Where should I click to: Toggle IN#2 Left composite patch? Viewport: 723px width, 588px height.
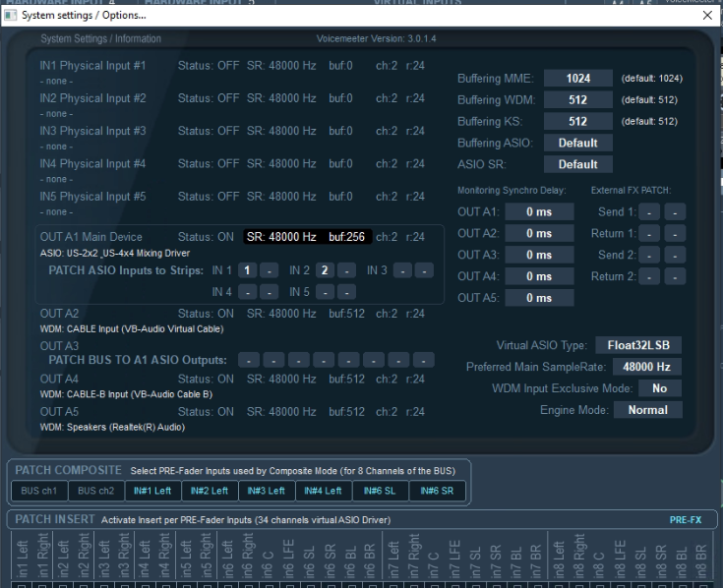(x=210, y=491)
